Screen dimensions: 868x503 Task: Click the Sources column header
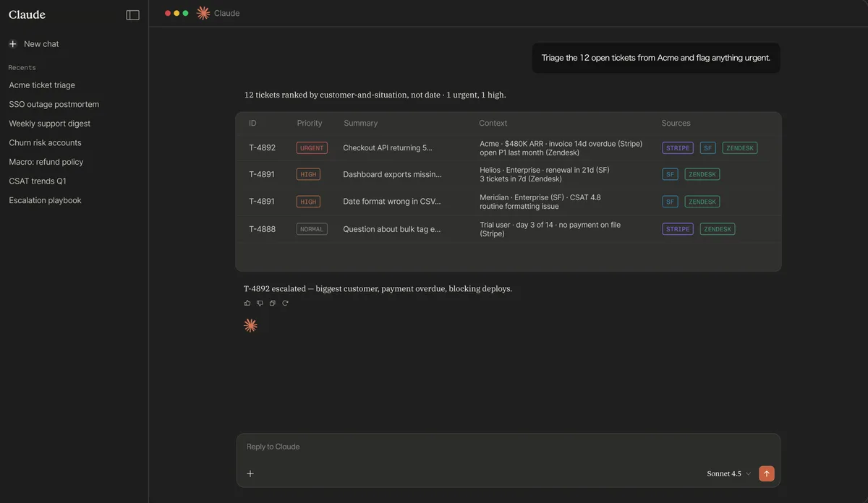click(x=676, y=123)
